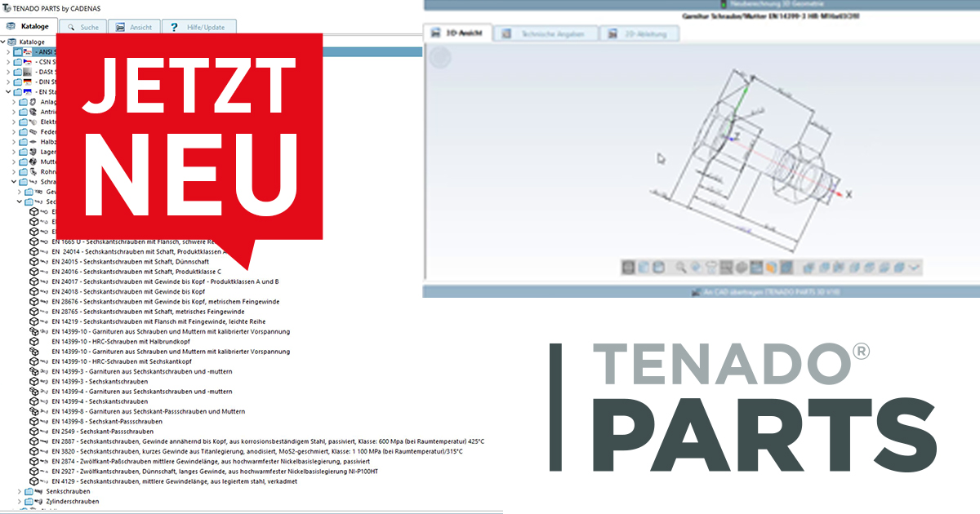The height and width of the screenshot is (514, 980).
Task: Click the part icon beside EN 14219
Action: click(34, 321)
